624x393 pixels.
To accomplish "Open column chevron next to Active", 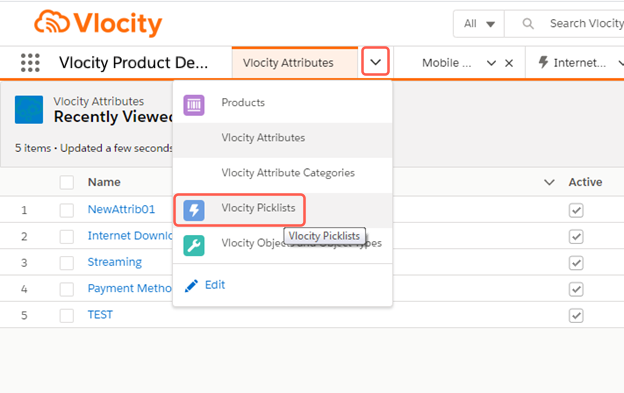I will click(x=549, y=183).
